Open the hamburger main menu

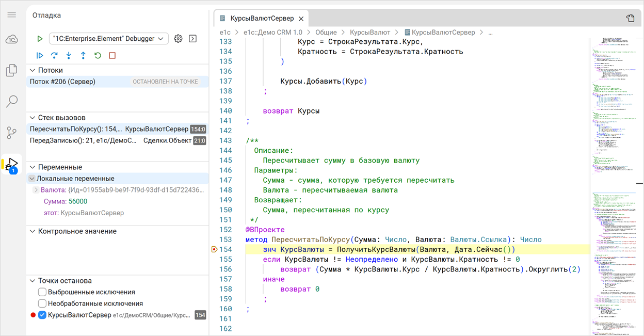[11, 15]
